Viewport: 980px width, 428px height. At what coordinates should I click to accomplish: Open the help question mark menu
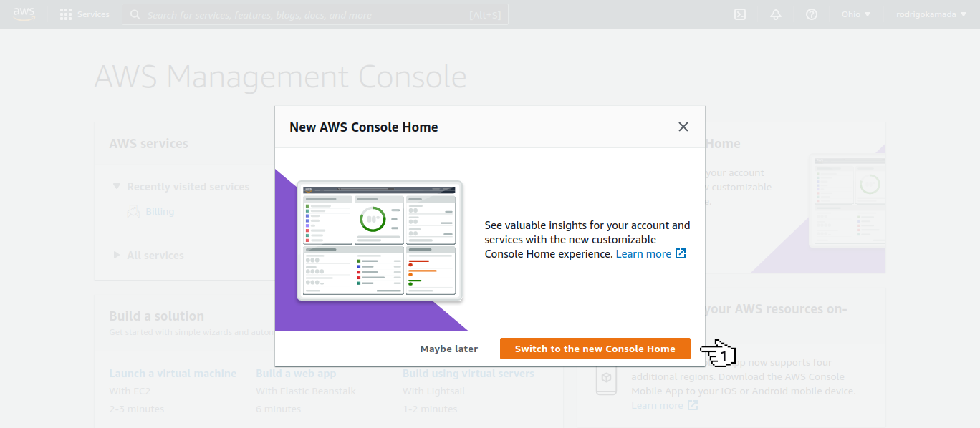pyautogui.click(x=812, y=14)
